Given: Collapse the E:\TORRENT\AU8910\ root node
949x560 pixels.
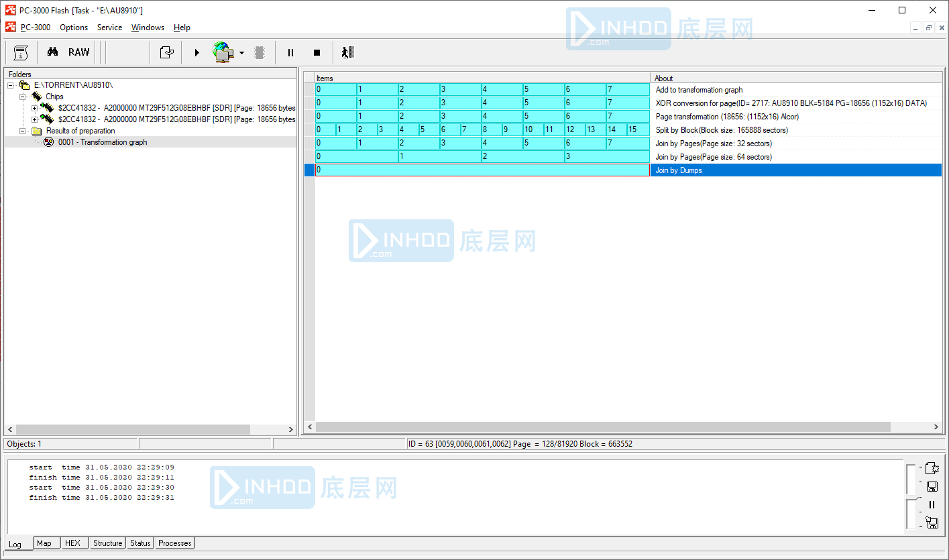Looking at the screenshot, I should tap(11, 85).
